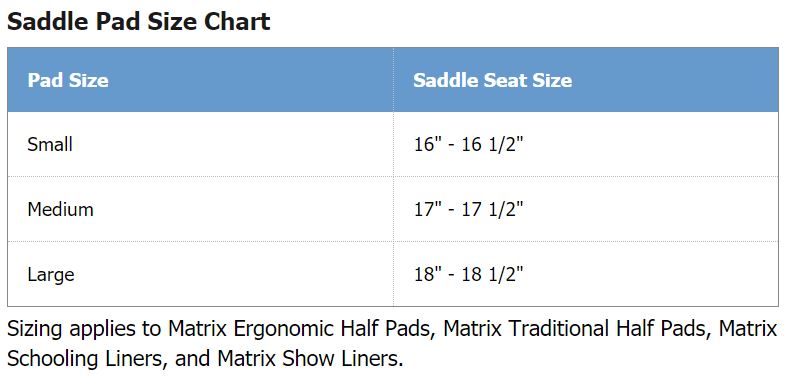The width and height of the screenshot is (807, 378).
Task: Click the words "Matrix Ergonomic Half Pads"
Action: click(x=303, y=329)
